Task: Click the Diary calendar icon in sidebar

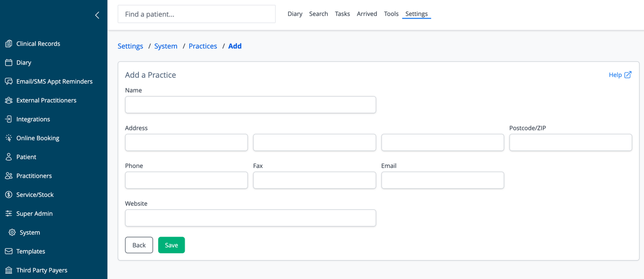Action: point(9,63)
